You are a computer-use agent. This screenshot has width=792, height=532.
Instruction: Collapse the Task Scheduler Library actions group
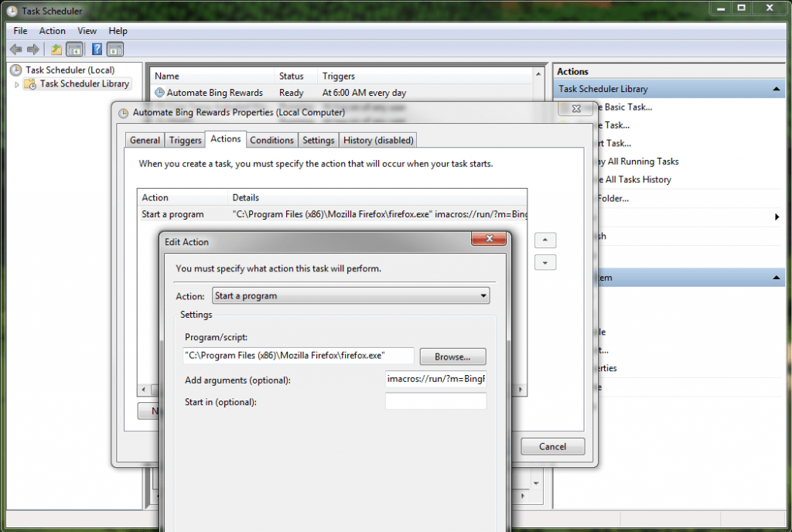click(776, 88)
